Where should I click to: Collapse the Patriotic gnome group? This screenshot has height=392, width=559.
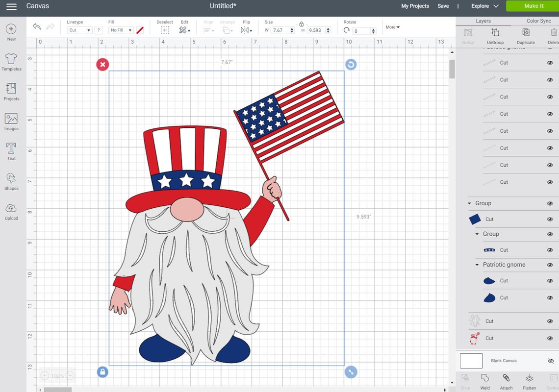(x=477, y=265)
